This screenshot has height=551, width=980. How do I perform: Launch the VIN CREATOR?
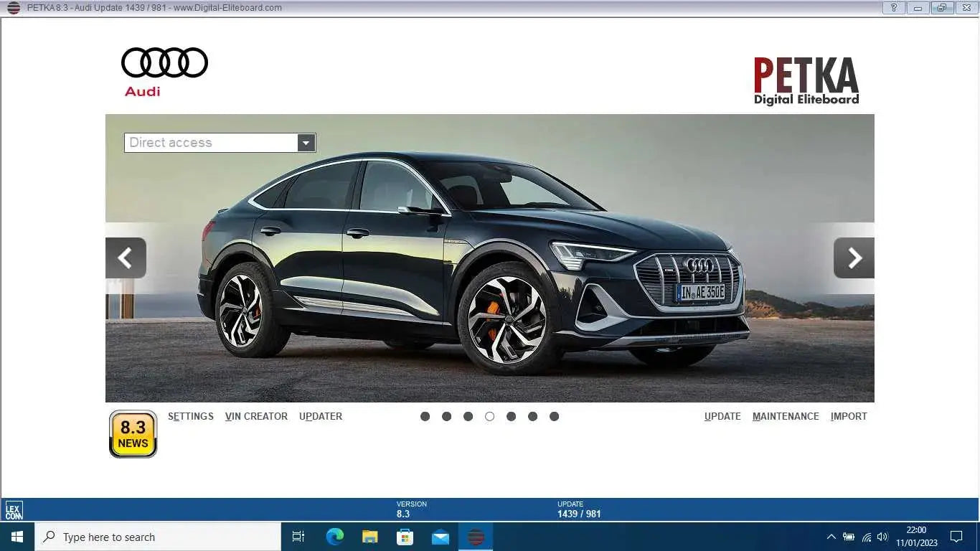click(256, 416)
